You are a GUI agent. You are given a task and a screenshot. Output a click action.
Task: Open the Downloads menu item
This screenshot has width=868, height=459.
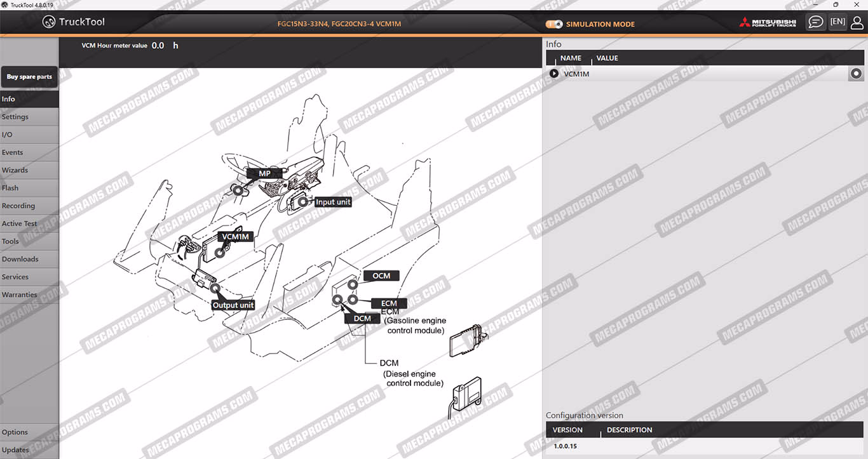(x=29, y=259)
